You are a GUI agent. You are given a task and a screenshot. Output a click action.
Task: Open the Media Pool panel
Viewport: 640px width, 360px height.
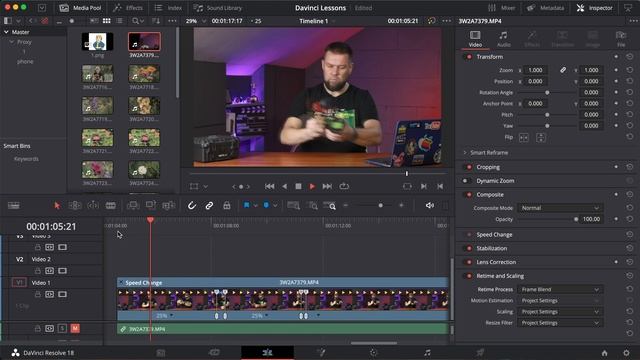click(79, 8)
